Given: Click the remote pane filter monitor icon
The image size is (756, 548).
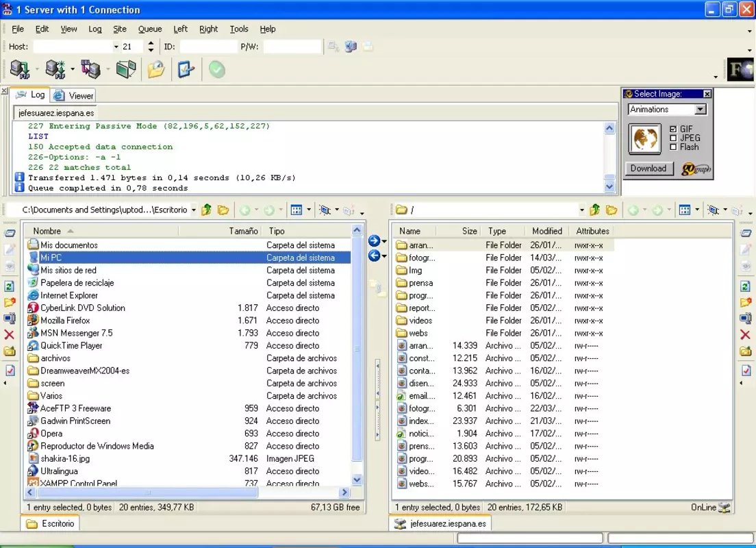Looking at the screenshot, I should pos(713,210).
